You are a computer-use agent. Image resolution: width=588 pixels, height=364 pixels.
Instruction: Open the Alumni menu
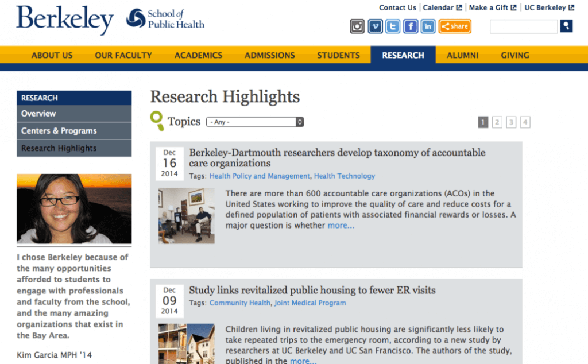point(462,55)
